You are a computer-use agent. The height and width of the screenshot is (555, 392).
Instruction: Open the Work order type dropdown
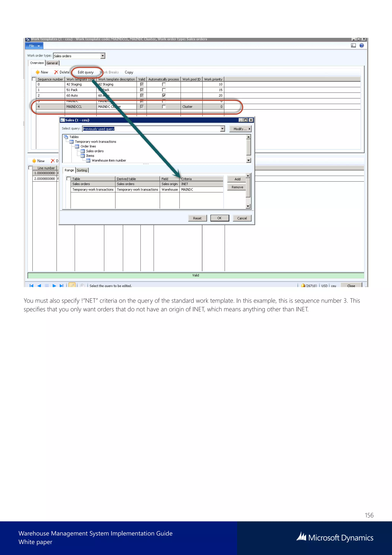pyautogui.click(x=103, y=56)
